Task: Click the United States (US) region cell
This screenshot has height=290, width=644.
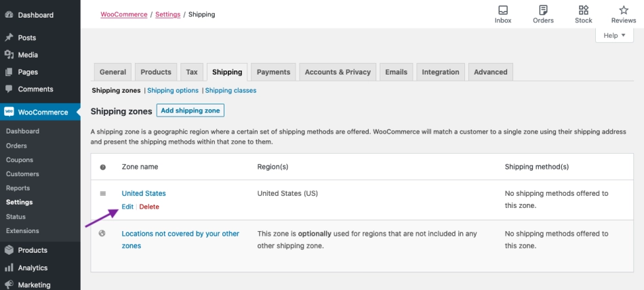Action: [x=287, y=194]
